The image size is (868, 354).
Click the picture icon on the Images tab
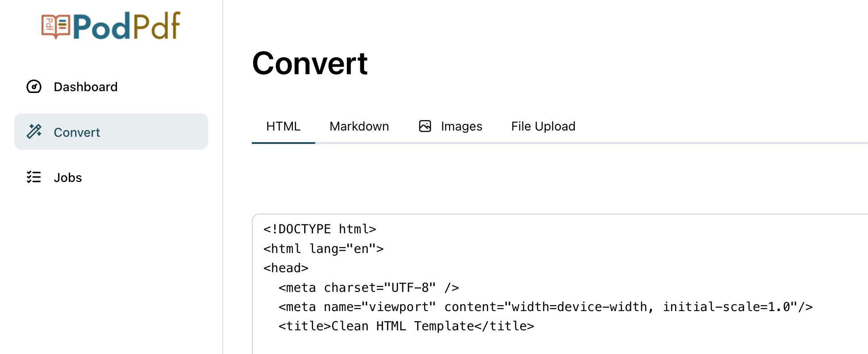(425, 126)
